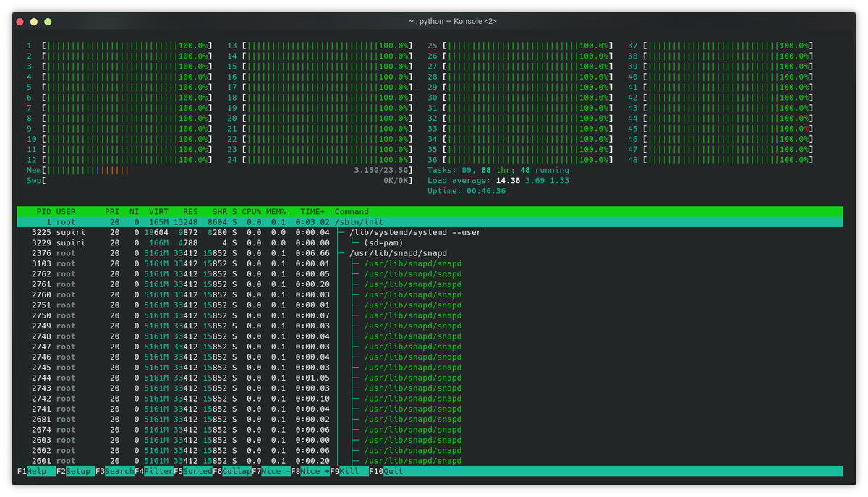868x497 pixels.
Task: Select process row with PID 3103
Action: (x=430, y=263)
